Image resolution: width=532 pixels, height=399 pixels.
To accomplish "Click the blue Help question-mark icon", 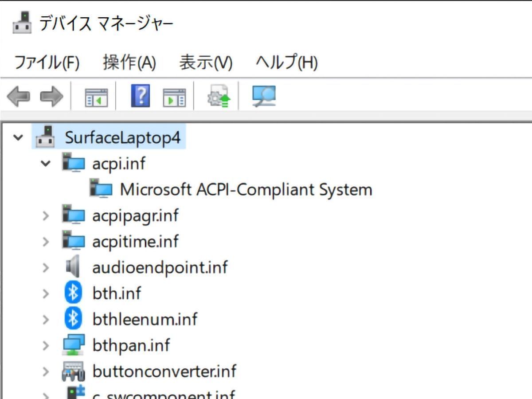I will coord(141,95).
